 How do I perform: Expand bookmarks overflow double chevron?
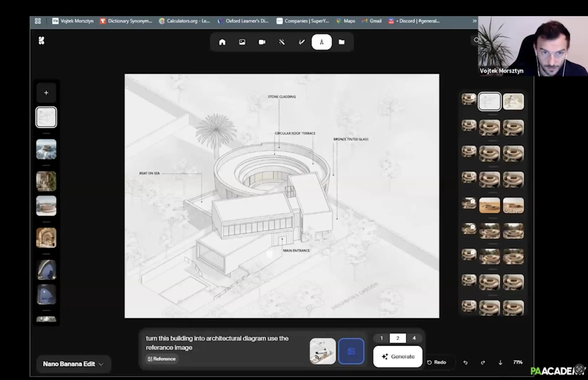click(474, 21)
